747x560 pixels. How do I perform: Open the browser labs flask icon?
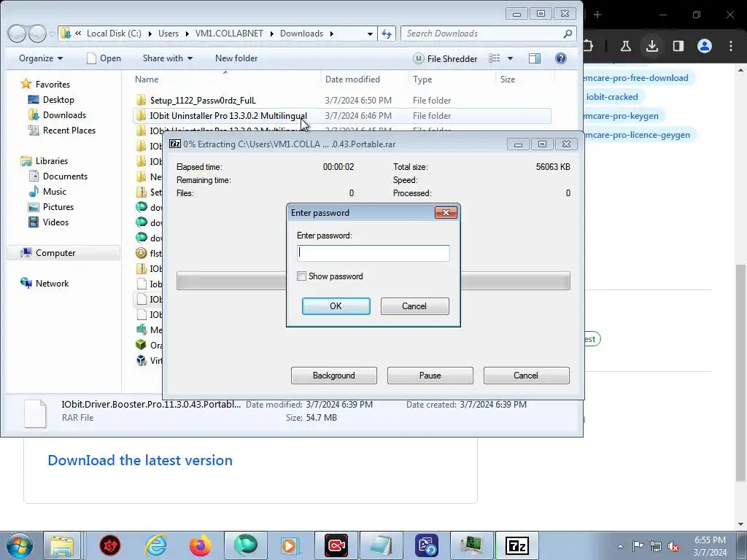tap(625, 46)
